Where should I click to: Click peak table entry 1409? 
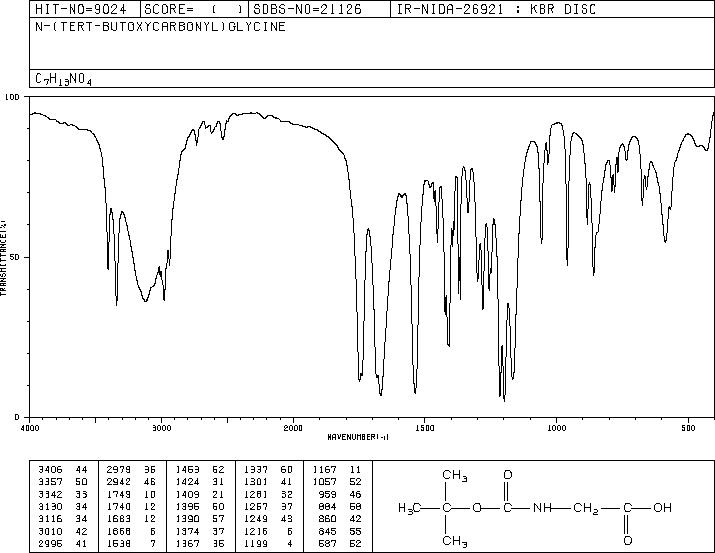187,494
